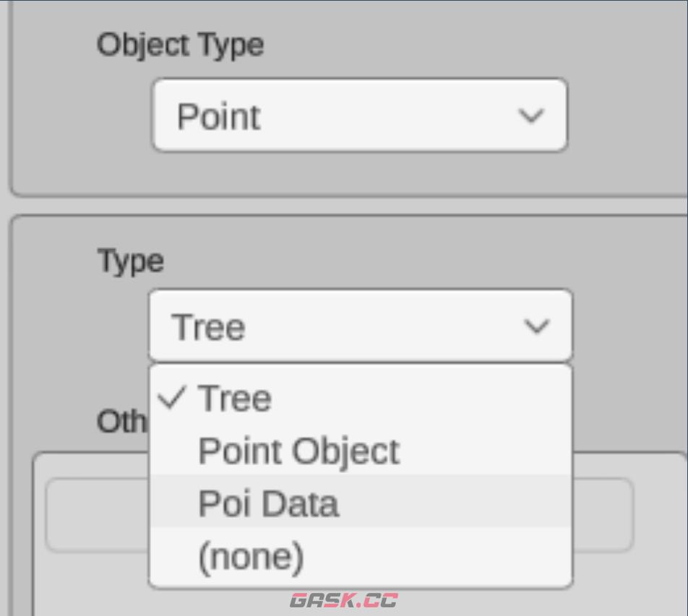Click the Tree text in the Type box
Image resolution: width=688 pixels, height=616 pixels.
[x=209, y=327]
